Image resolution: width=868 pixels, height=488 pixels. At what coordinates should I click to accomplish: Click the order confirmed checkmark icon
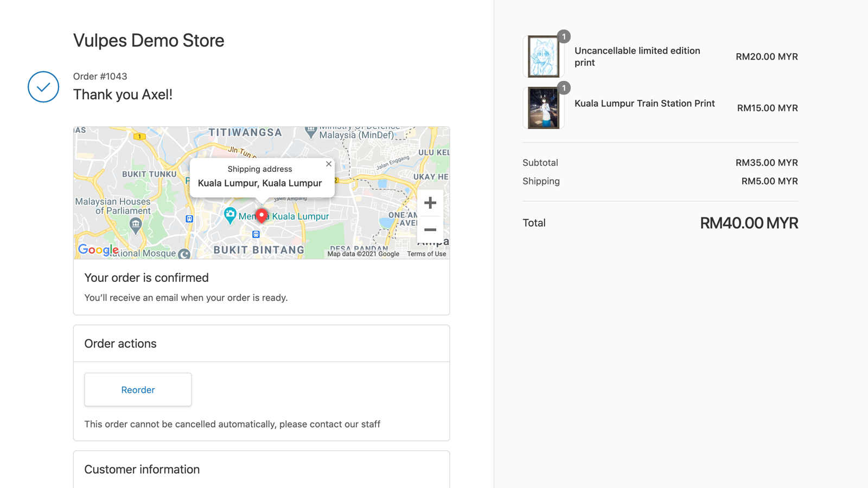point(43,87)
